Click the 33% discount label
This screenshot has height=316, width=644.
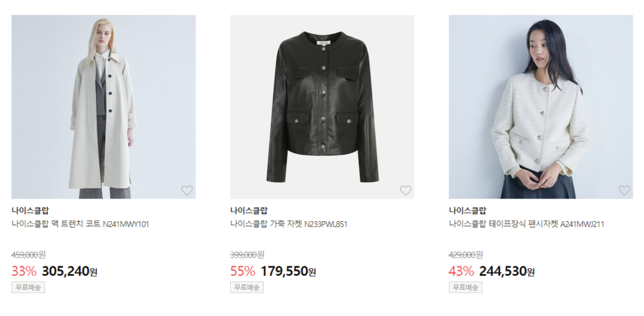24,271
